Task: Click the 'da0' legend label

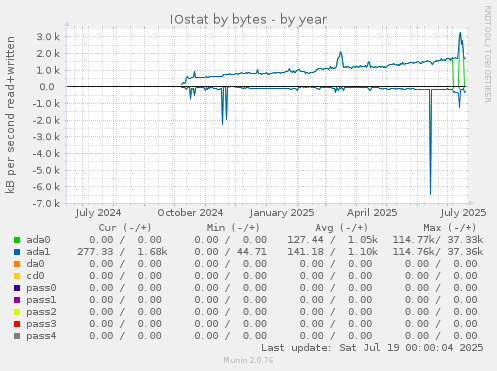Action: tap(35, 264)
